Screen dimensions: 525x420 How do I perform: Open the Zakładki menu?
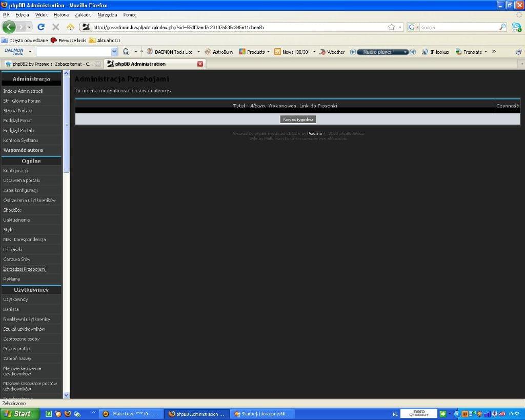pyautogui.click(x=83, y=15)
